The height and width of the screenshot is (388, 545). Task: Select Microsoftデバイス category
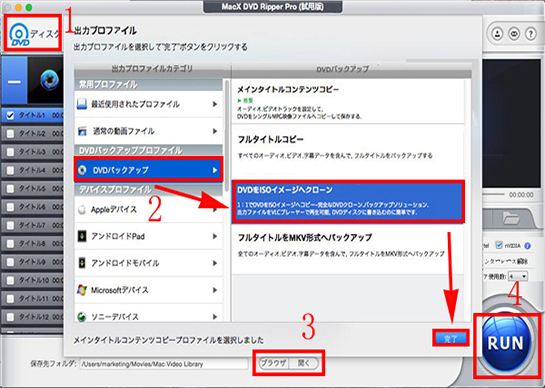[x=148, y=290]
